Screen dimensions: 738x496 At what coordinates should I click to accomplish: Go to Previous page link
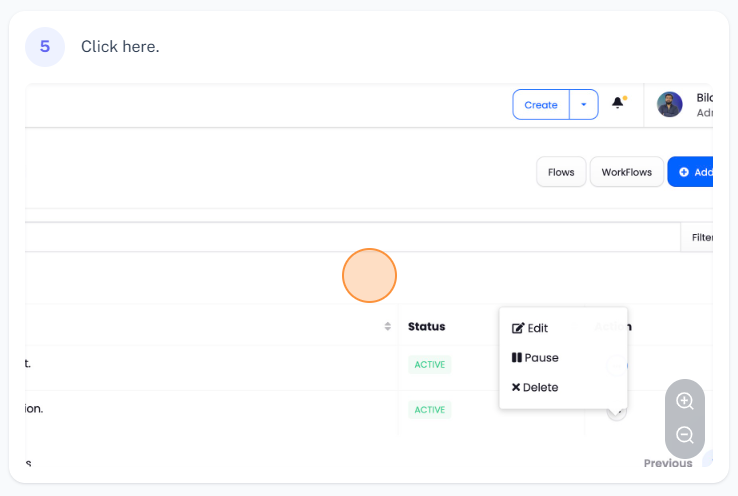667,463
